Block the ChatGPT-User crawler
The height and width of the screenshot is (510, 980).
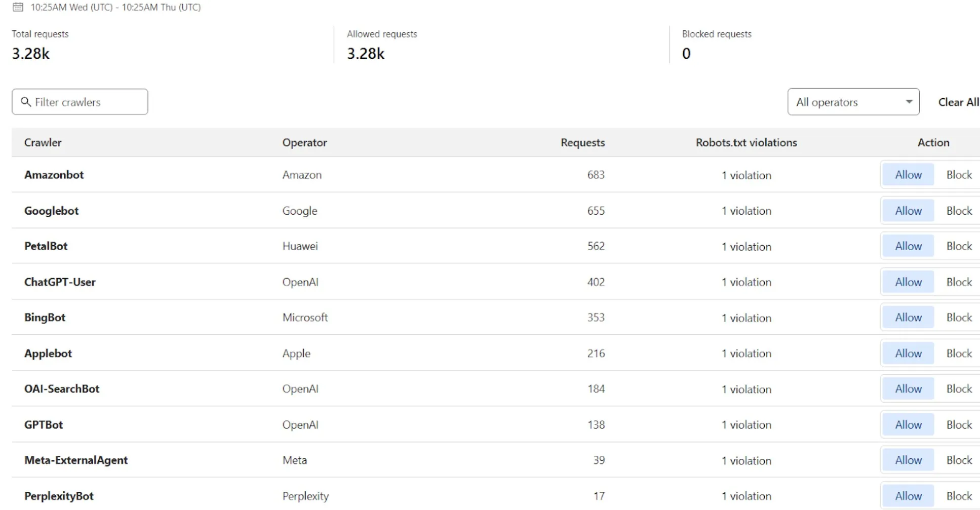959,282
